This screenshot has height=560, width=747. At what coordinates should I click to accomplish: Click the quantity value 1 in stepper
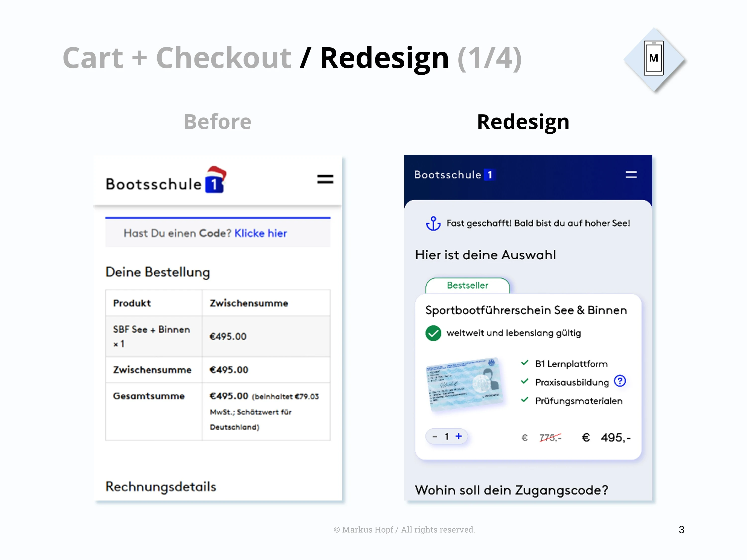coord(446,437)
